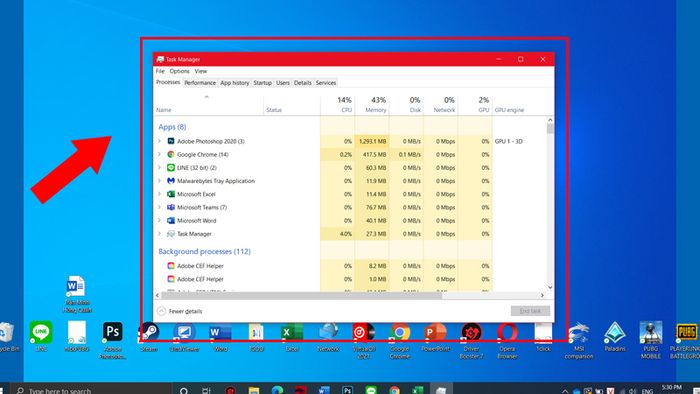
Task: Select the Microsoft Excel process icon
Action: click(171, 194)
